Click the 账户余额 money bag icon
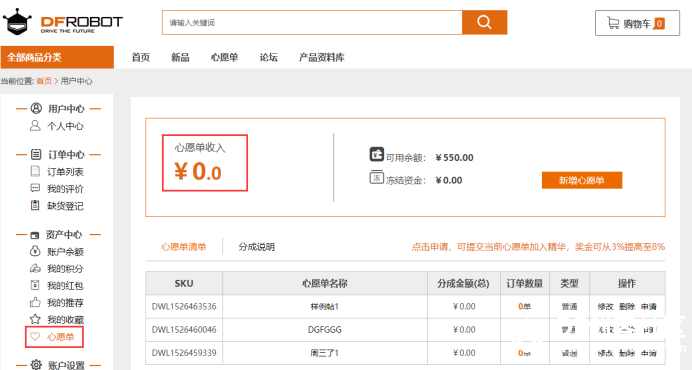692x370 pixels. click(35, 251)
